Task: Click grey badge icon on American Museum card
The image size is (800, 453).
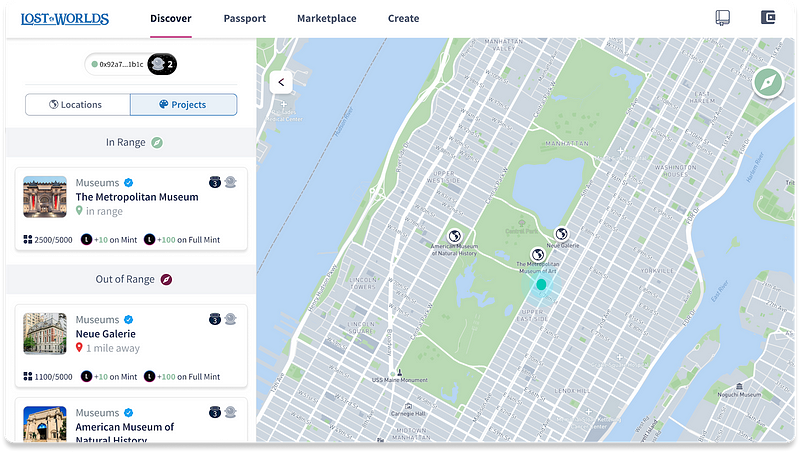Action: [x=230, y=412]
